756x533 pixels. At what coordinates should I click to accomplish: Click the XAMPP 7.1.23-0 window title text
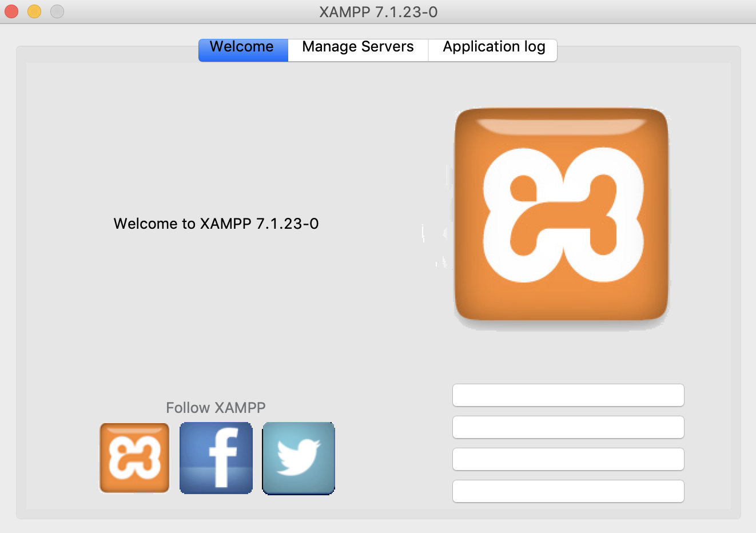(x=378, y=12)
